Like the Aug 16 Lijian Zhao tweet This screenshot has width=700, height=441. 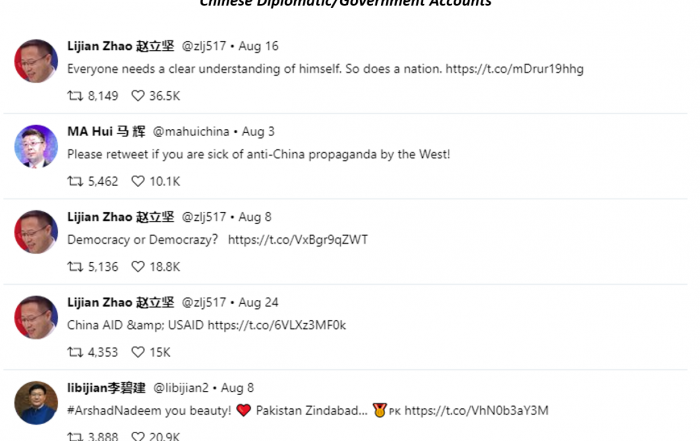point(138,96)
